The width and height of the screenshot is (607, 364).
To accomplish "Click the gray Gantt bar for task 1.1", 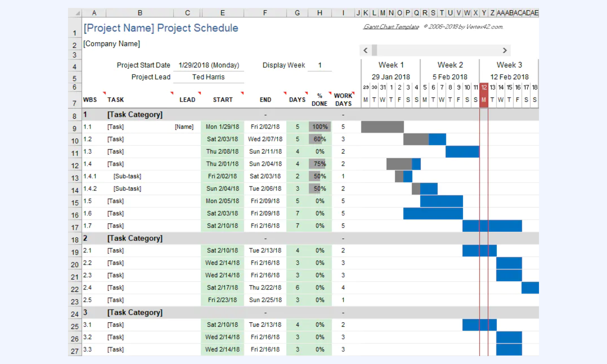I will (x=382, y=127).
